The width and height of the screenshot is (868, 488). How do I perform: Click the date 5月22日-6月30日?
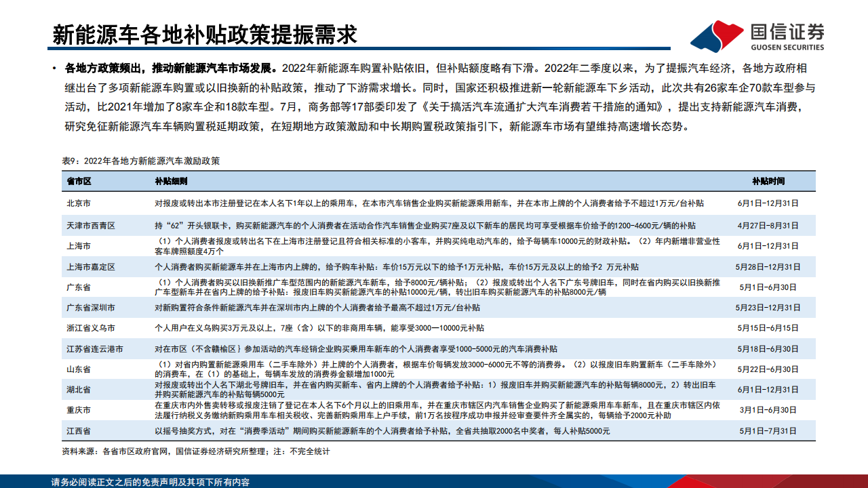[768, 369]
